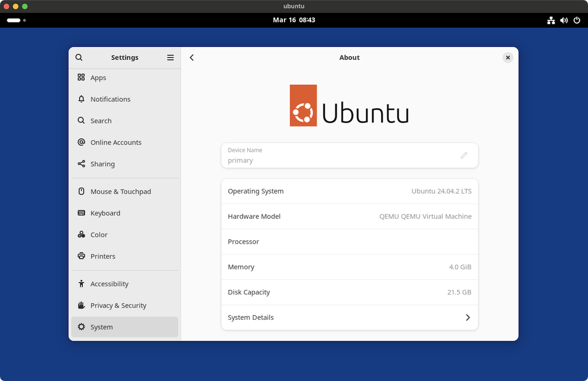Open Keyboard settings panel
The width and height of the screenshot is (588, 381).
(x=124, y=213)
